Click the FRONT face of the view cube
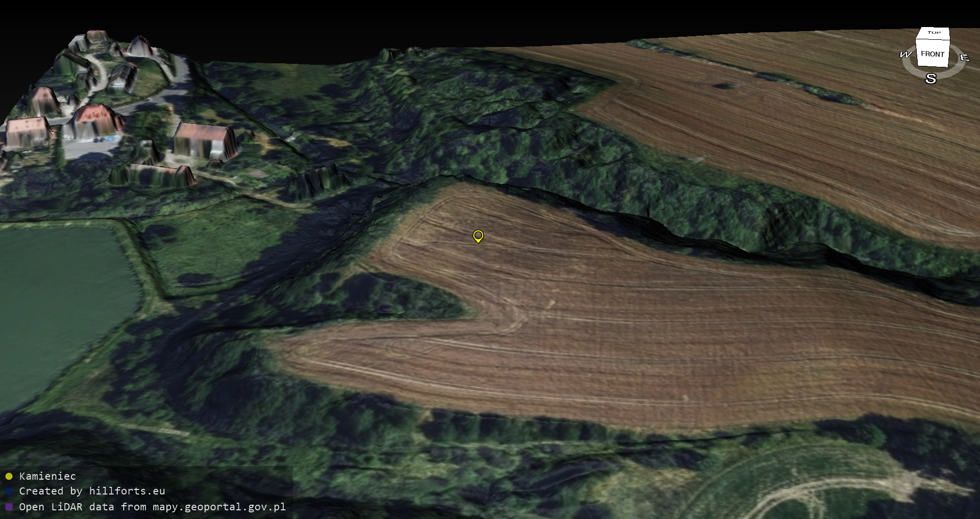 (932, 54)
